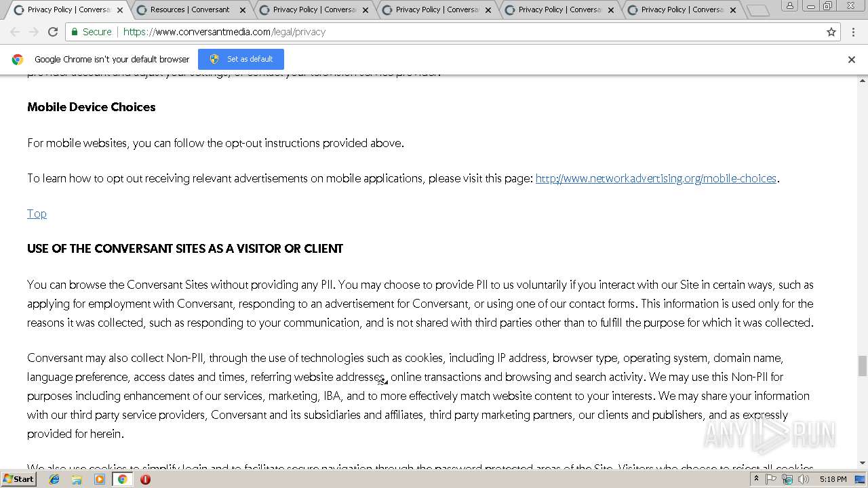The width and height of the screenshot is (868, 488).
Task: Open a new tab
Action: [757, 10]
